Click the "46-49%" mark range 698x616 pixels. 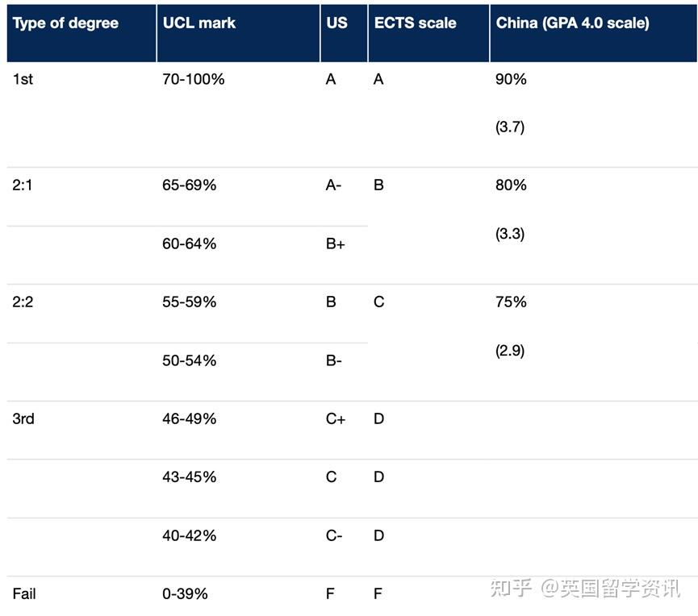[190, 418]
